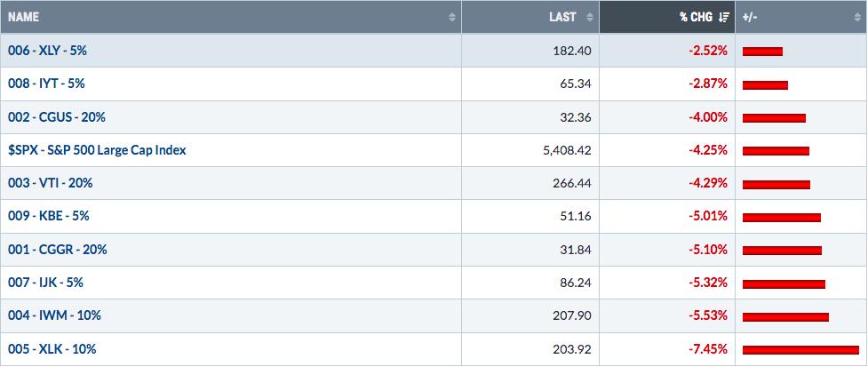Open $SPX S&P 500 Large Cap Index link
This screenshot has height=367, width=868.
click(x=97, y=150)
